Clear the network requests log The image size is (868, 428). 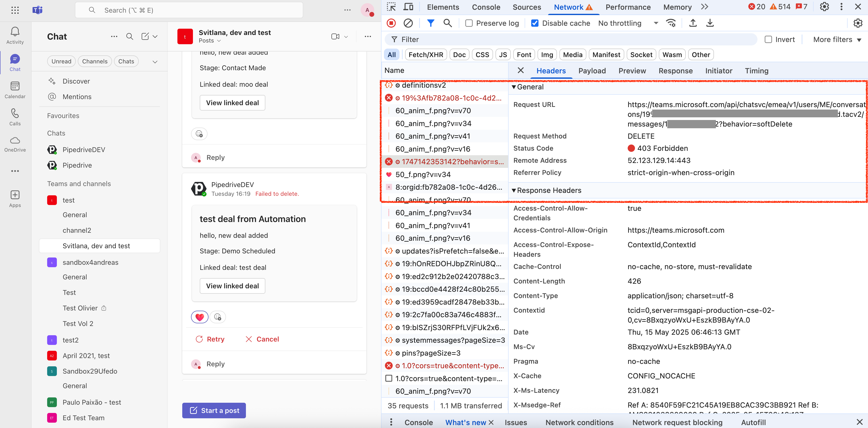coord(408,23)
